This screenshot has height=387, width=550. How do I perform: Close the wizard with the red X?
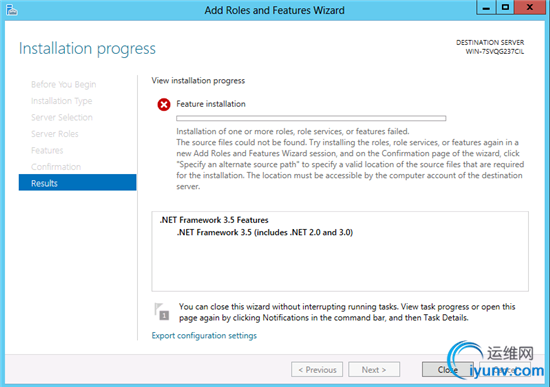click(x=530, y=8)
